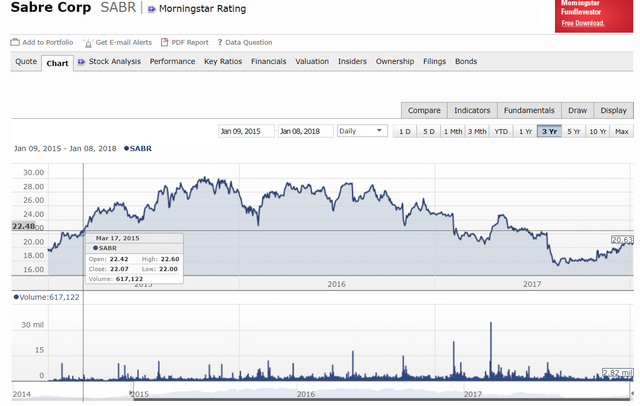The image size is (640, 406).
Task: Click the Volume:617,122 label
Action: pyautogui.click(x=49, y=297)
